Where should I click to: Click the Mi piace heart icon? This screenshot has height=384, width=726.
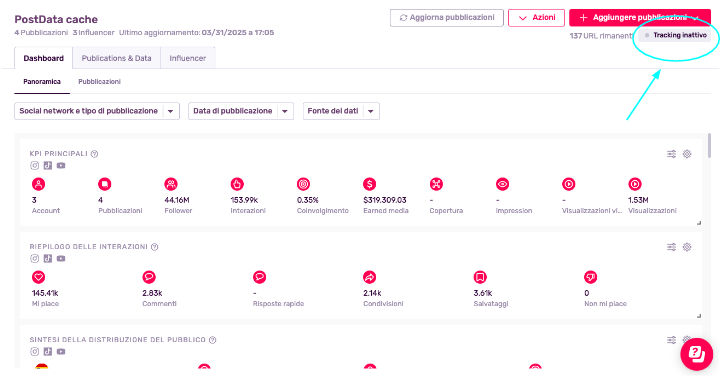38,277
